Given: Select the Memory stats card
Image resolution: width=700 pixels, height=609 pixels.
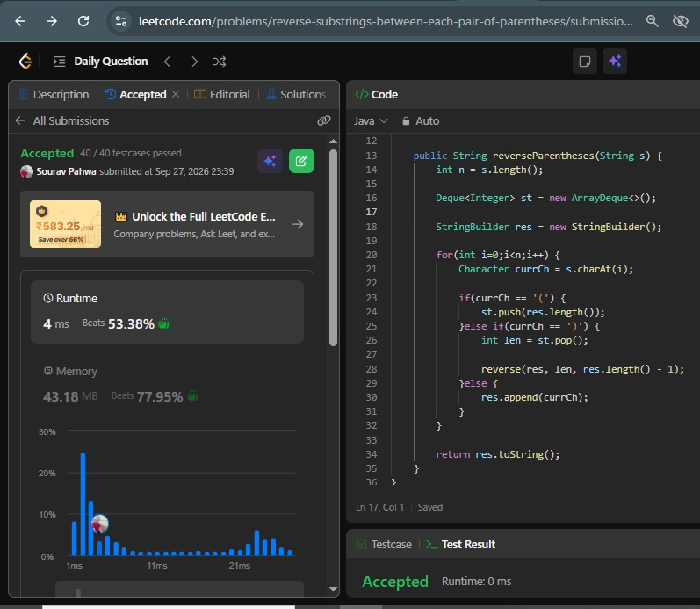Looking at the screenshot, I should point(167,385).
